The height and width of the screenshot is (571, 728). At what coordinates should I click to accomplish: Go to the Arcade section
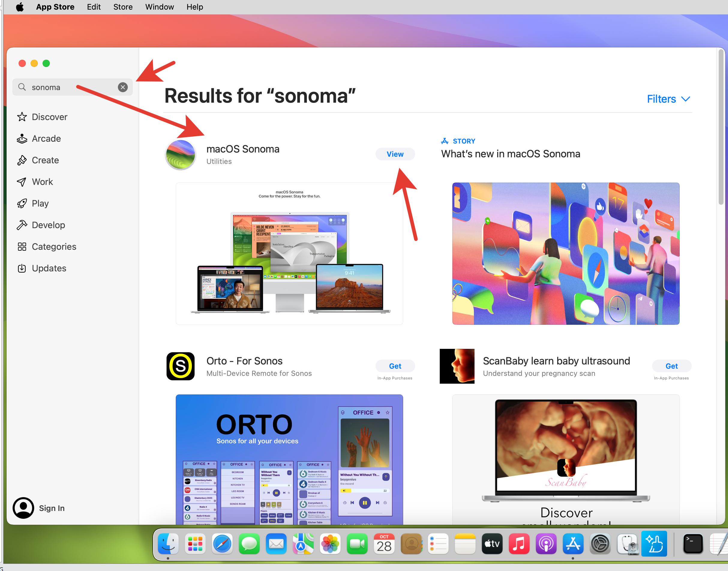[x=39, y=139]
